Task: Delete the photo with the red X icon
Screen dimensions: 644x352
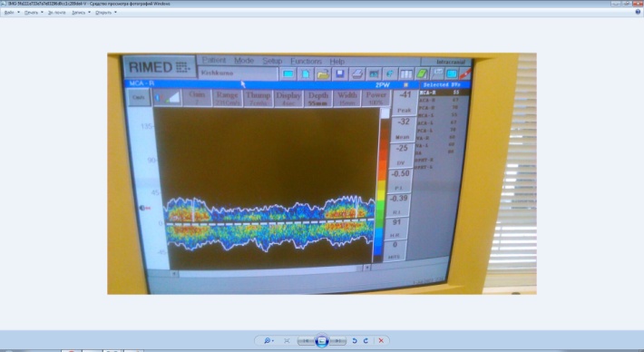Action: click(381, 340)
